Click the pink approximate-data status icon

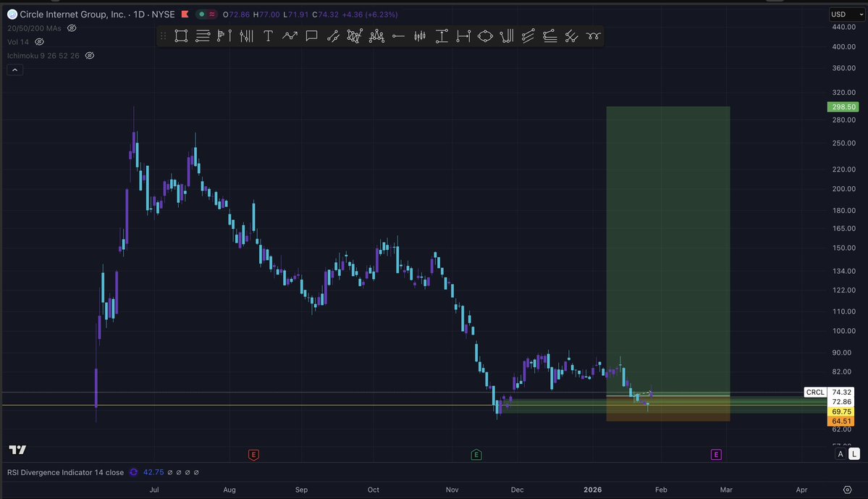point(212,14)
